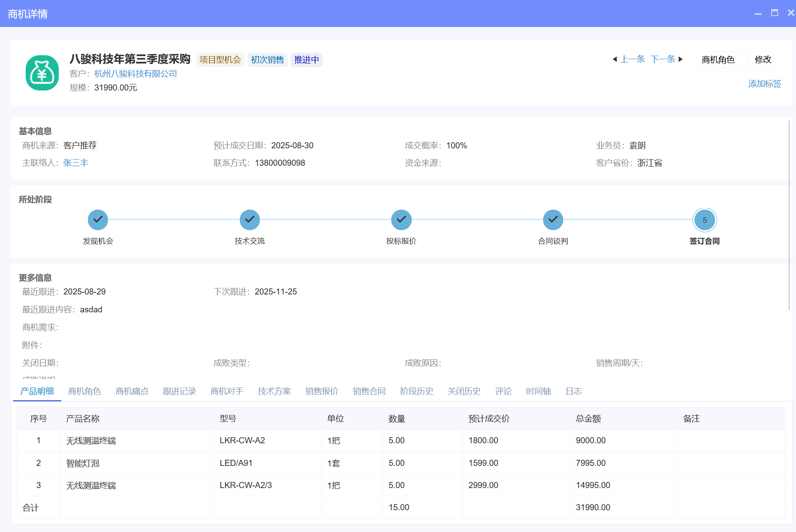Open the customer link 杭州八骏科技有限公司

134,74
